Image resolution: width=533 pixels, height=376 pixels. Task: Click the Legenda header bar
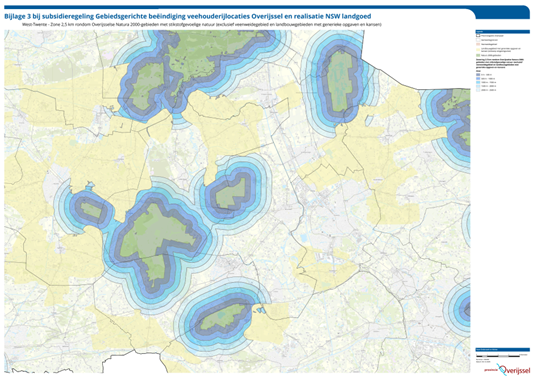(502, 32)
